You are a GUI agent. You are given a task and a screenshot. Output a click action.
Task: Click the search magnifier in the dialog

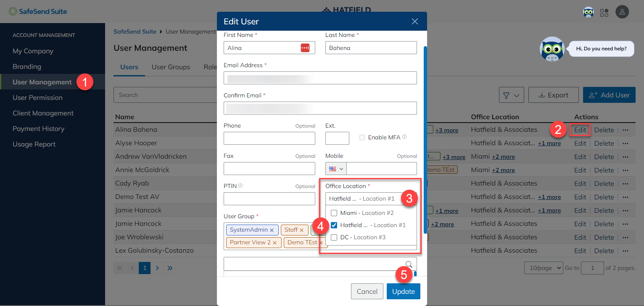[408, 264]
